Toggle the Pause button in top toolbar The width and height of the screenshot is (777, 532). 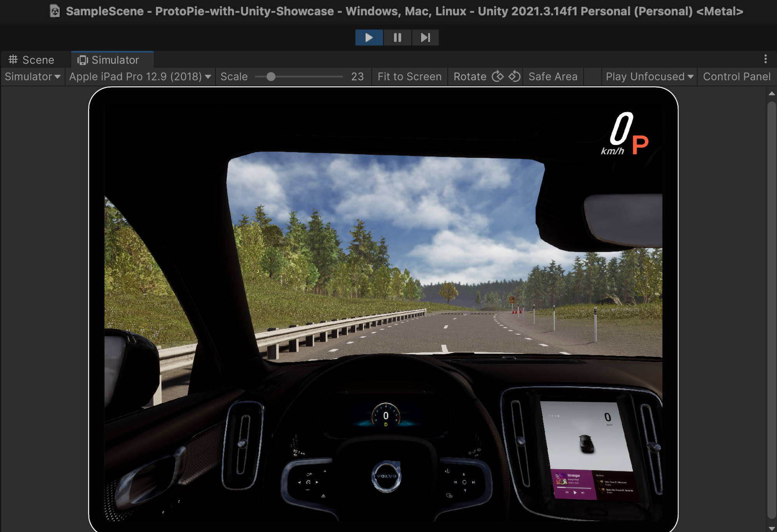[x=397, y=37]
